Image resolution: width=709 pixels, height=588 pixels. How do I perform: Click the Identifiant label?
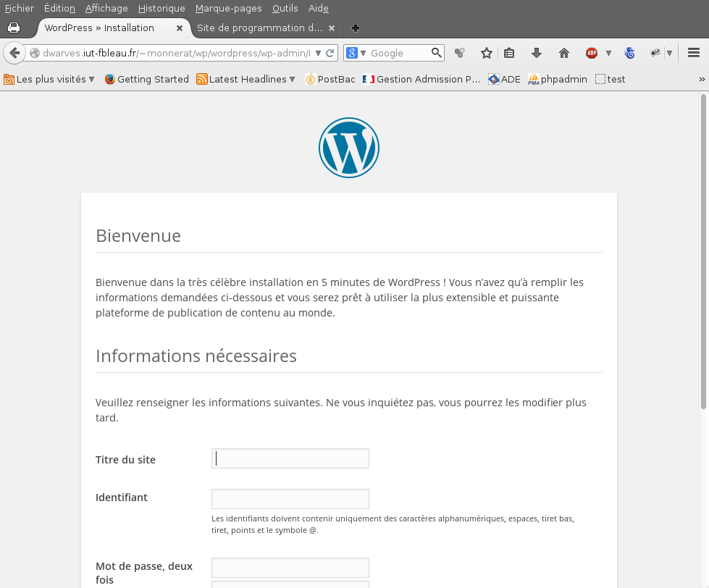pyautogui.click(x=122, y=497)
